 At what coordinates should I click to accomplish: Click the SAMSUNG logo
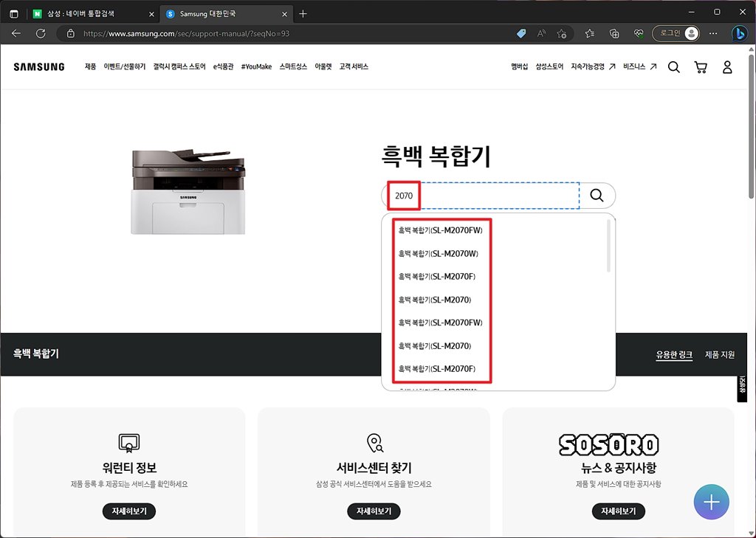39,67
